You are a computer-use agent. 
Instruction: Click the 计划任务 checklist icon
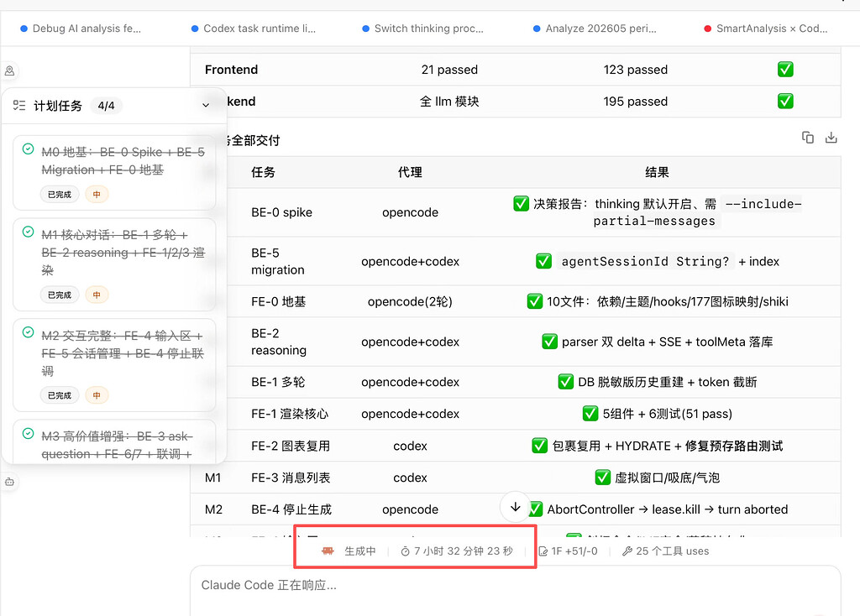(19, 105)
